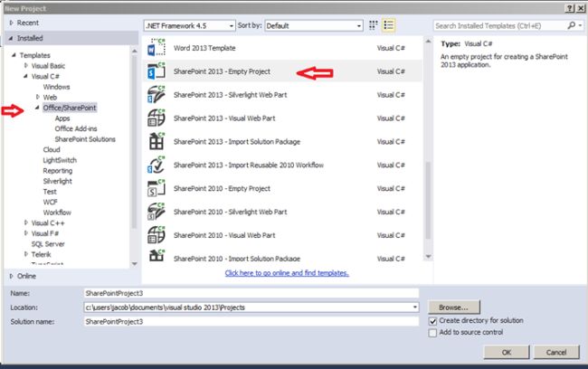Expand the Visual Basic node arrow
Viewport: 588px width, 369px height.
point(26,66)
